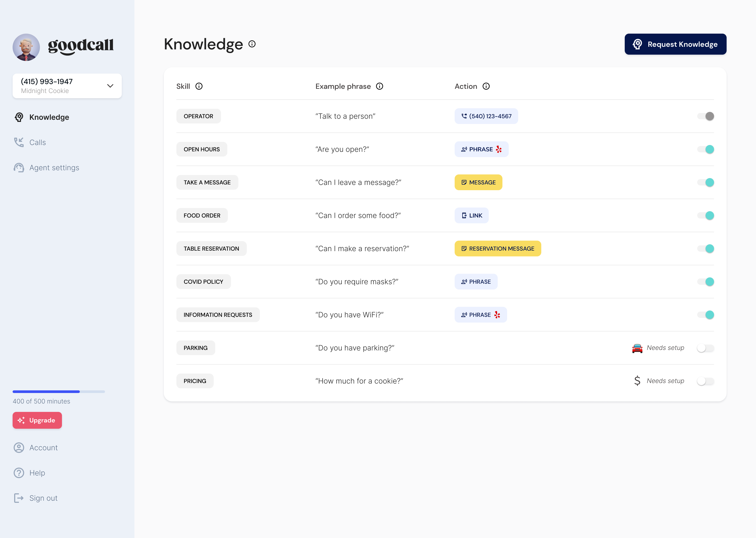Click the red car Parking icon
Screen dimensions: 756x538
pyautogui.click(x=637, y=348)
